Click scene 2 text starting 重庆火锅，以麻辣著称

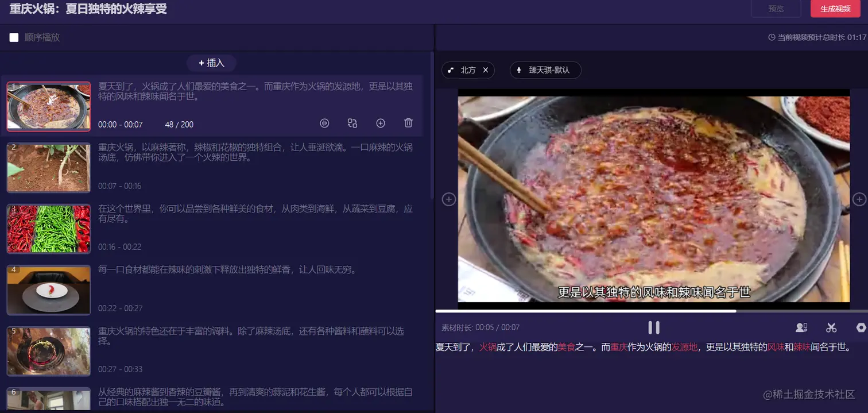(x=255, y=152)
